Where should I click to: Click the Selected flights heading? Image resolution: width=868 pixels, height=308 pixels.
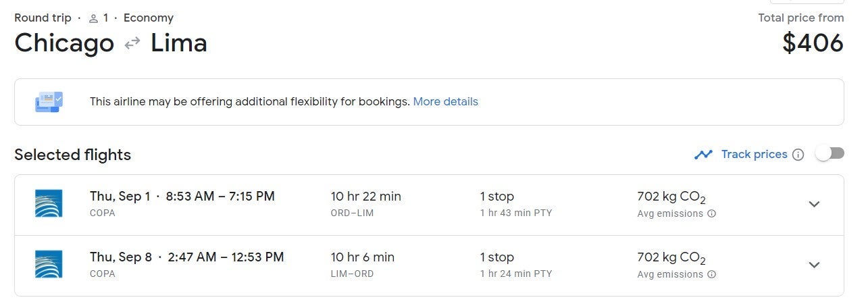point(72,155)
